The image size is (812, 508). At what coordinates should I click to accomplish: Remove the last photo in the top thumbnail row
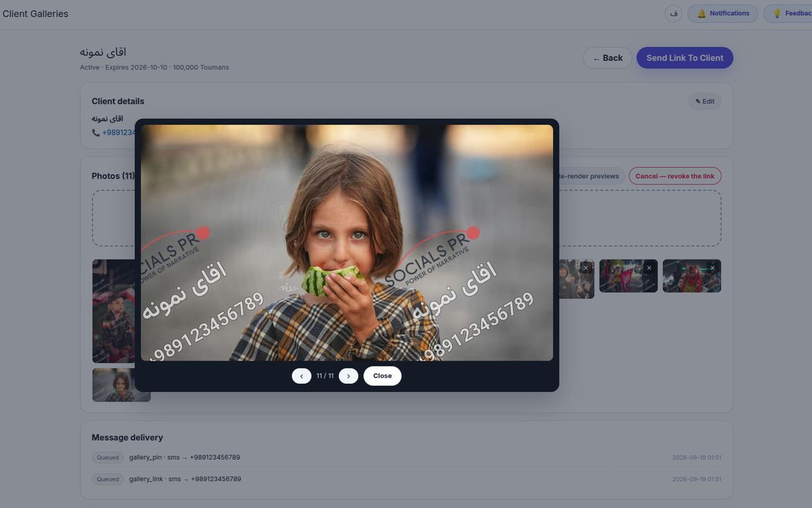pyautogui.click(x=712, y=268)
